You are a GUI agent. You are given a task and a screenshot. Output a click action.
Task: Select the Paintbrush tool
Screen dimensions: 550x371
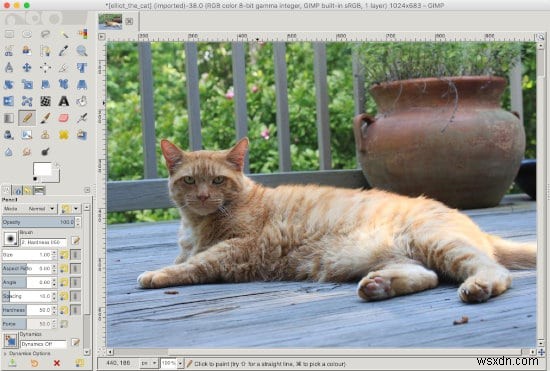click(45, 118)
